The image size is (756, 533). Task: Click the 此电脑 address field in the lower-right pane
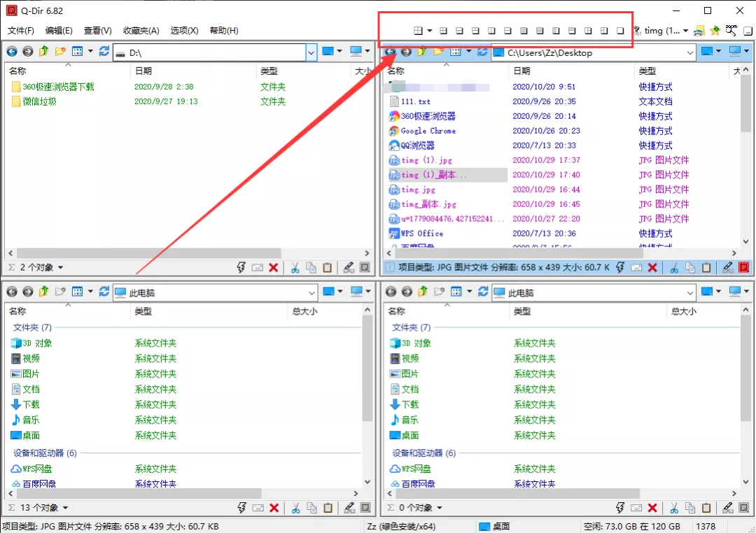click(594, 292)
